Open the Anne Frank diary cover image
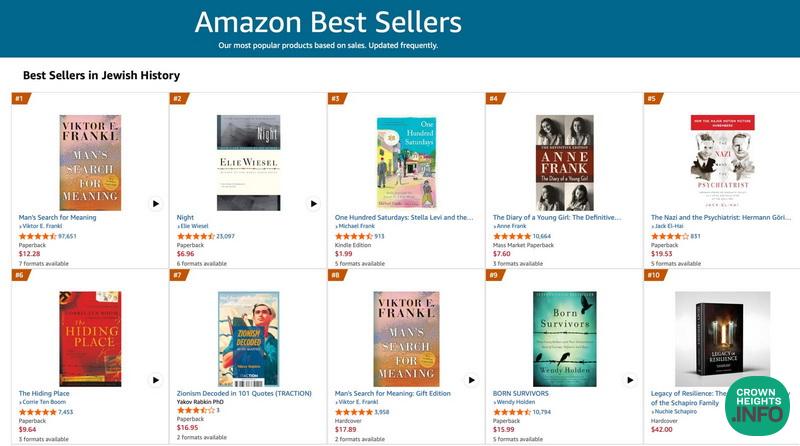 tap(564, 162)
